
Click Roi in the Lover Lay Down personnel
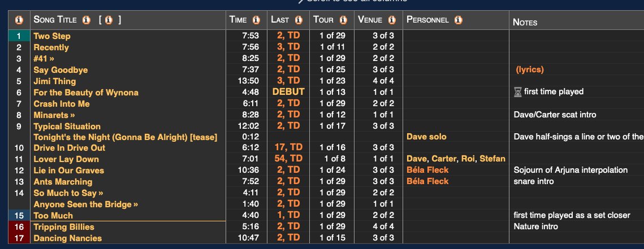468,159
